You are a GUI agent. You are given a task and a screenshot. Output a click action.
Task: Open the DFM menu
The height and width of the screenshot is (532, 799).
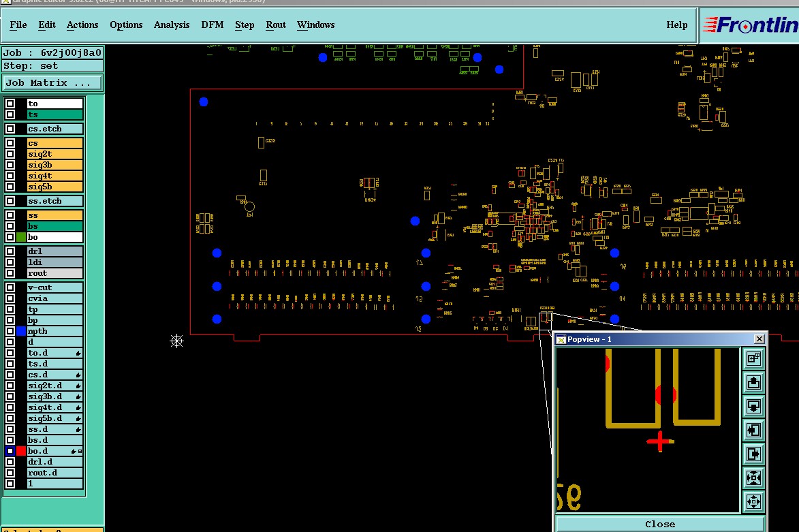pyautogui.click(x=213, y=25)
